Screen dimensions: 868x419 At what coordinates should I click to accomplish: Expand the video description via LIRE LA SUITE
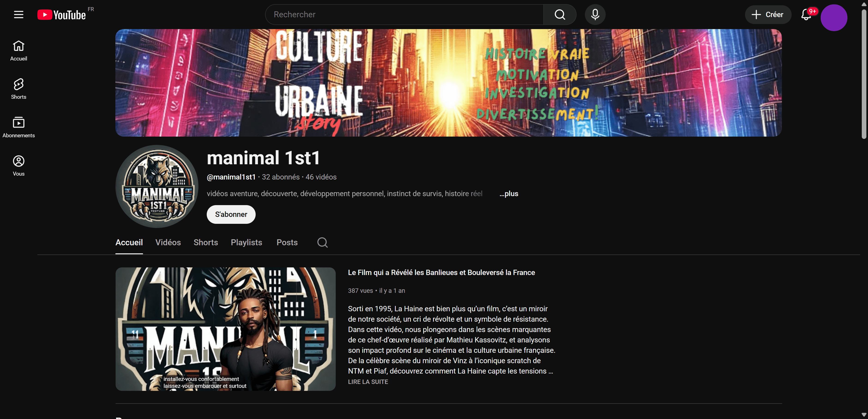pyautogui.click(x=368, y=382)
